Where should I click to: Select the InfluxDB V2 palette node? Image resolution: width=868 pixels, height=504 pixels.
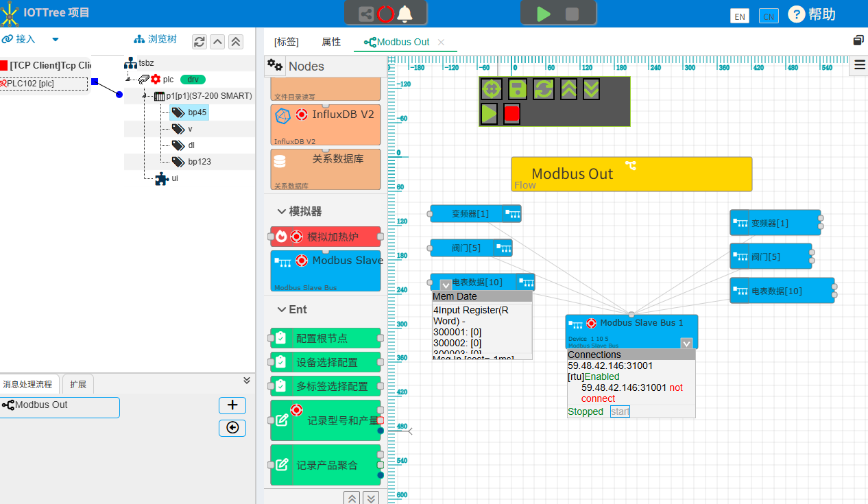coord(326,125)
